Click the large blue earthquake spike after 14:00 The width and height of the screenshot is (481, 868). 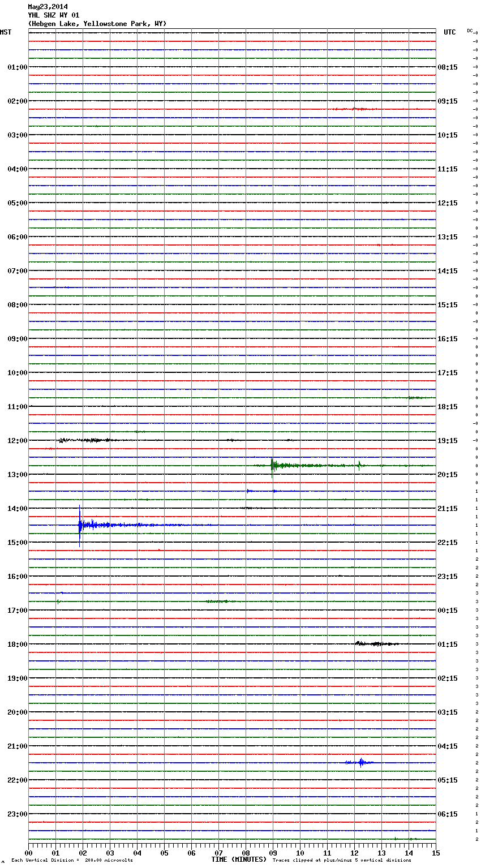[80, 526]
